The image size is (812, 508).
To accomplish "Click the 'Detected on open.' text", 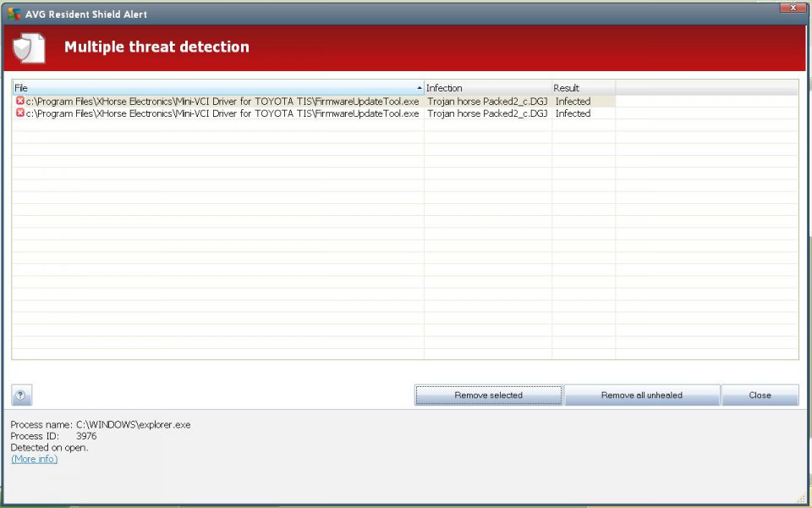I will (49, 447).
